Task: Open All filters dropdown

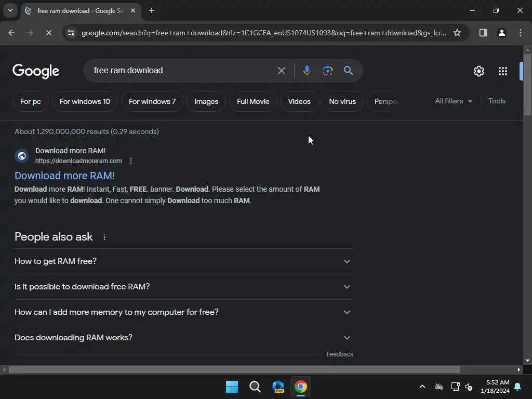Action: point(453,101)
